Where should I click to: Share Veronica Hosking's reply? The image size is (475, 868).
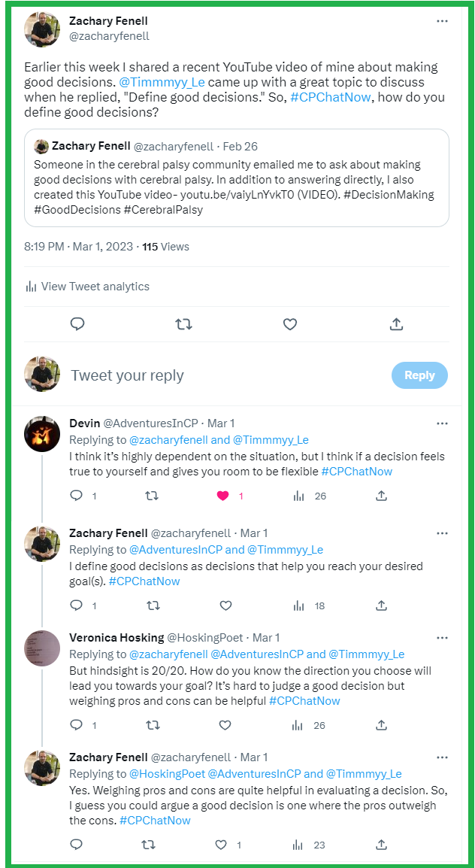[381, 725]
